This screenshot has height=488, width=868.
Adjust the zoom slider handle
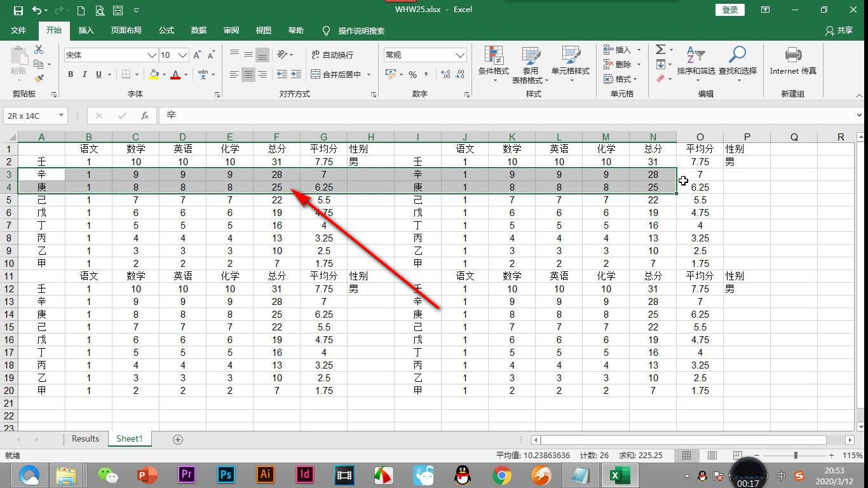click(796, 455)
